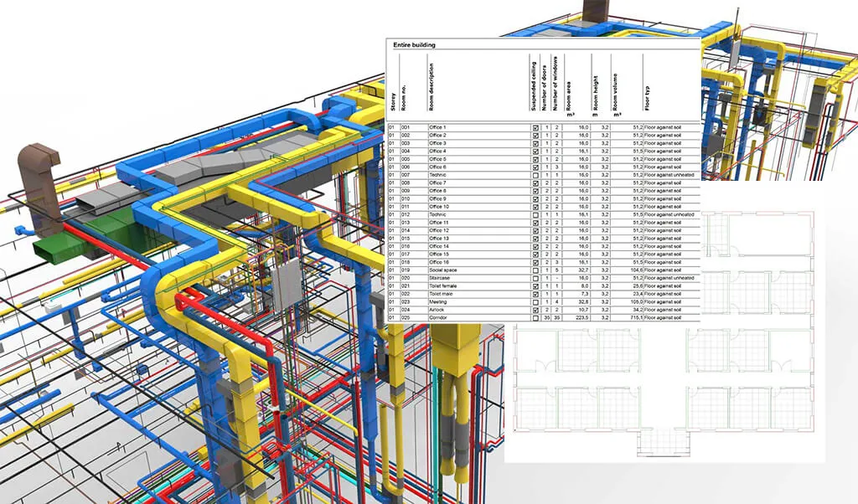The image size is (858, 504).
Task: Uncheck suspended ceiling for Toilet male
Action: pos(535,294)
